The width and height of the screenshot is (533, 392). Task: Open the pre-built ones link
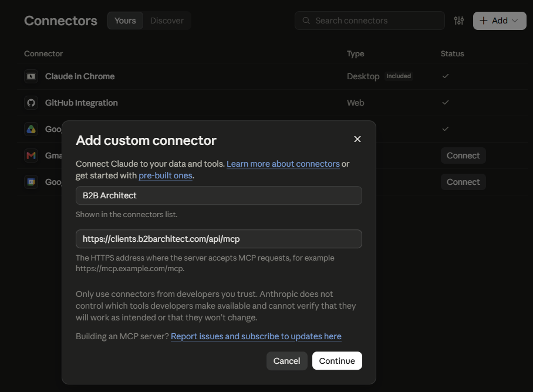click(166, 175)
